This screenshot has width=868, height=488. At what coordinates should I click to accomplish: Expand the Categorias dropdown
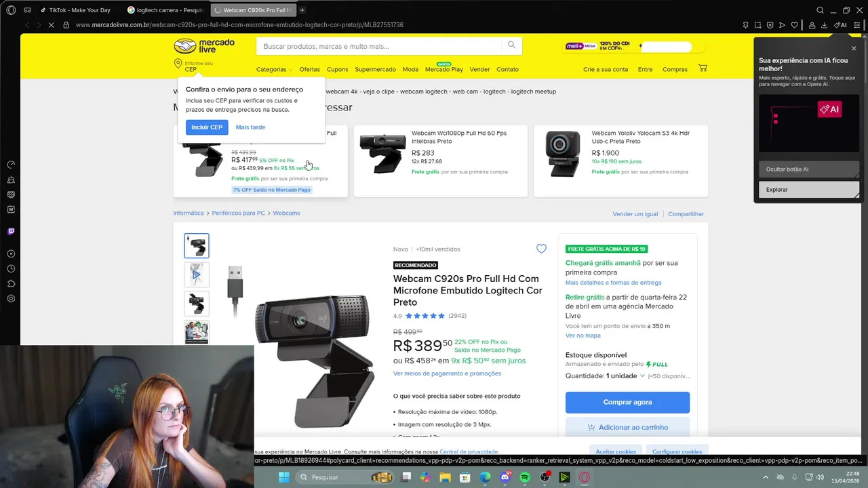click(274, 69)
